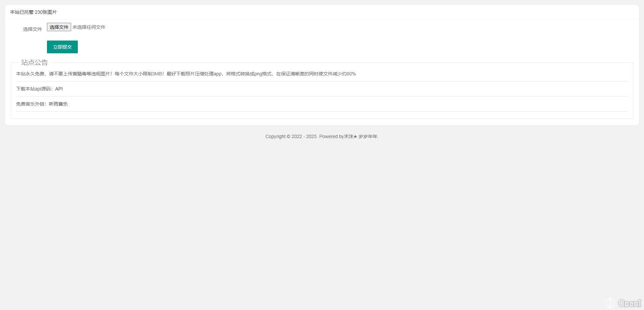Click the © copyright symbol in footer

tap(288, 136)
